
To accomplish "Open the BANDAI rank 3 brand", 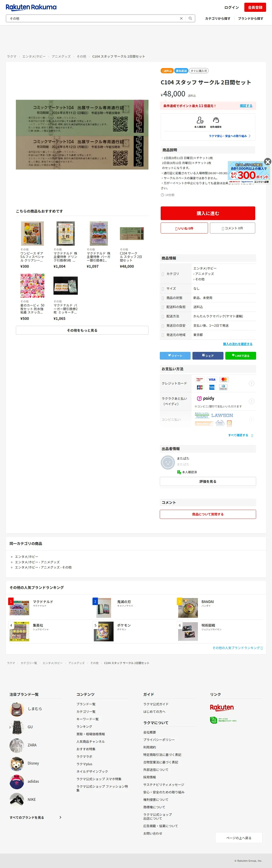I will point(208,602).
